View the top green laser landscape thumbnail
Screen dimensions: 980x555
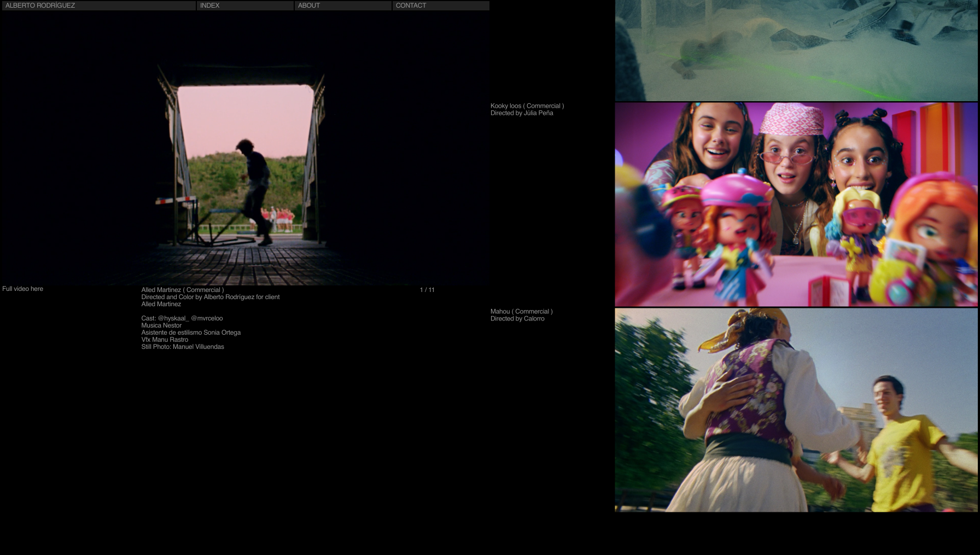(796, 50)
